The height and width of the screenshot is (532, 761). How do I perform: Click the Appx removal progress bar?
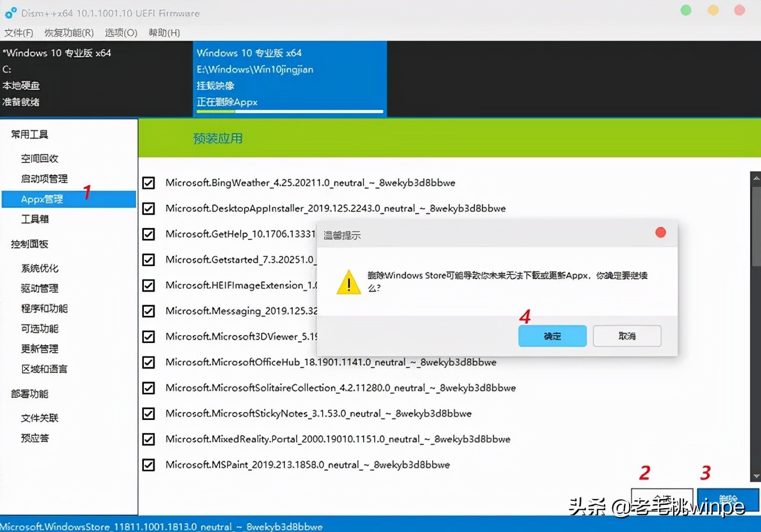[290, 111]
